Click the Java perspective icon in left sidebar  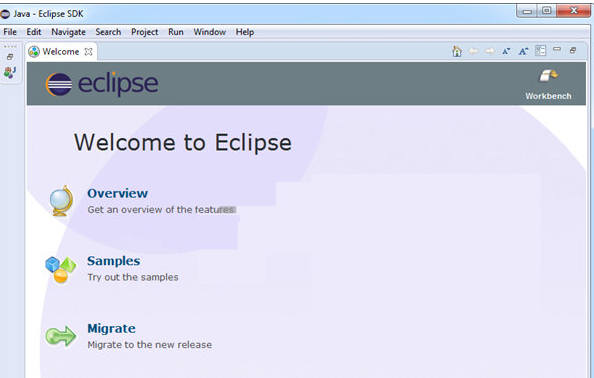click(10, 72)
